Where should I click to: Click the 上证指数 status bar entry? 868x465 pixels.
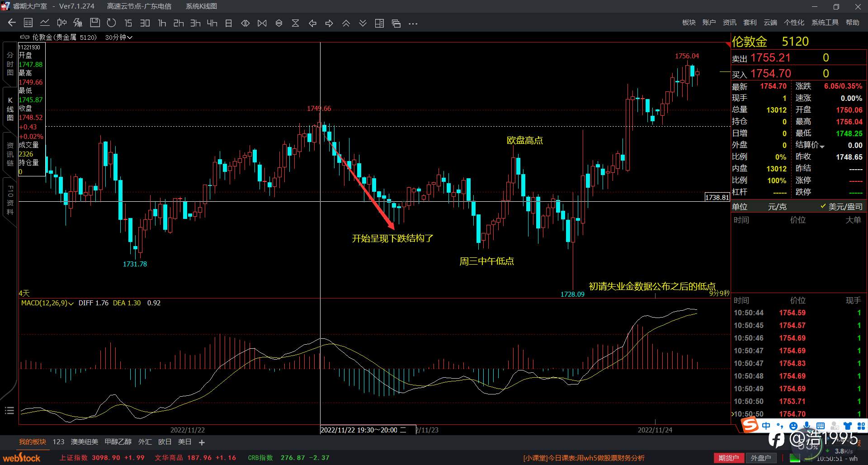[102, 458]
